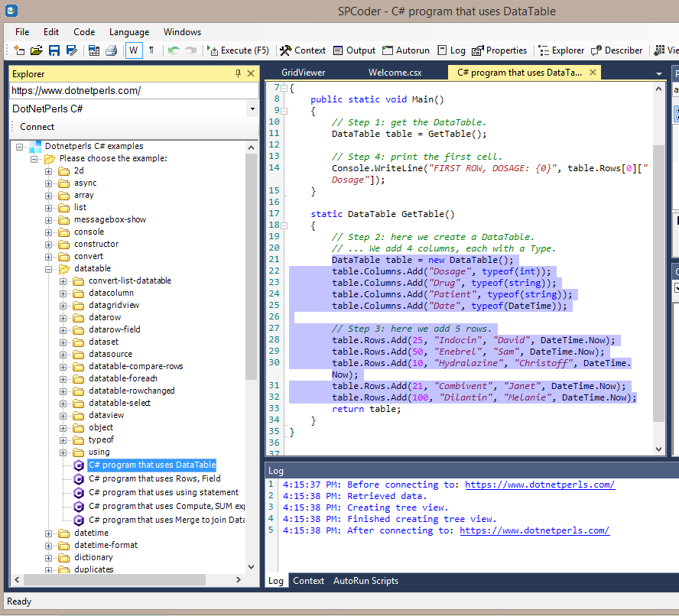Viewport: 679px width, 616px height.
Task: Select the dataview folder
Action: [x=106, y=415]
